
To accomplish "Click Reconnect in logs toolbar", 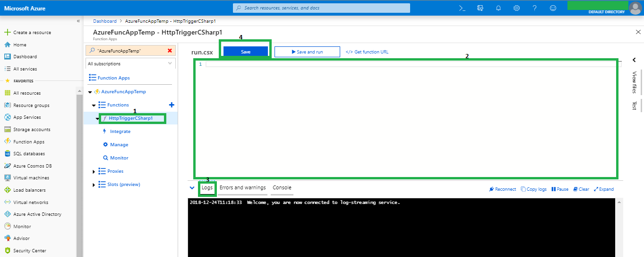I will coord(503,189).
